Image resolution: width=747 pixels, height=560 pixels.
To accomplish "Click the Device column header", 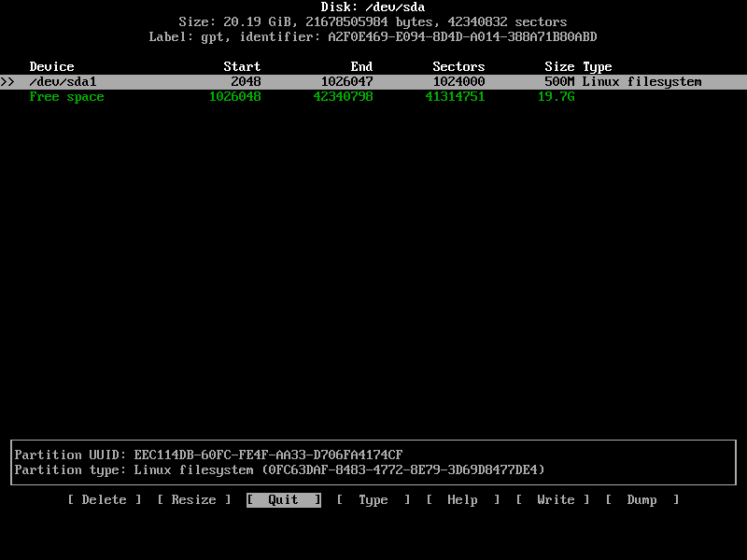I will click(x=51, y=66).
